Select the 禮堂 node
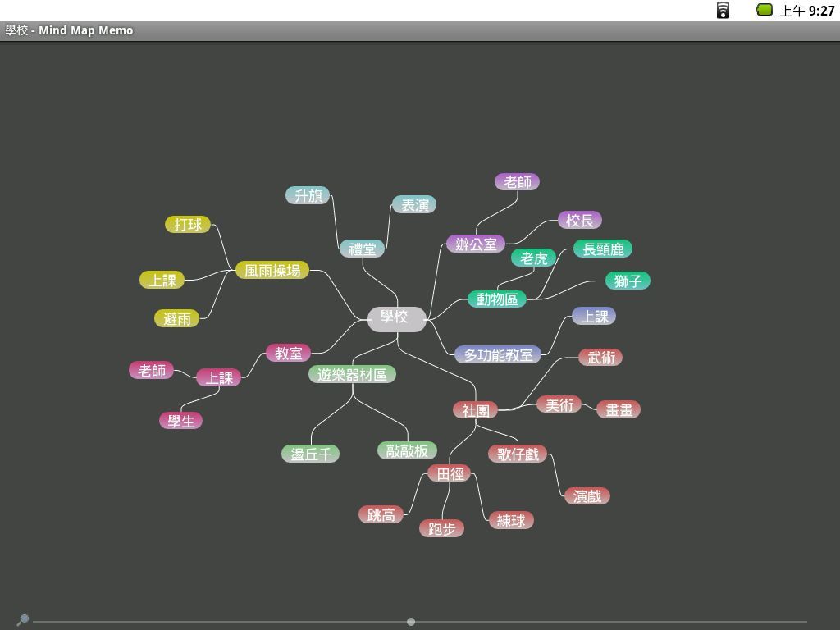The image size is (840, 630). click(362, 249)
